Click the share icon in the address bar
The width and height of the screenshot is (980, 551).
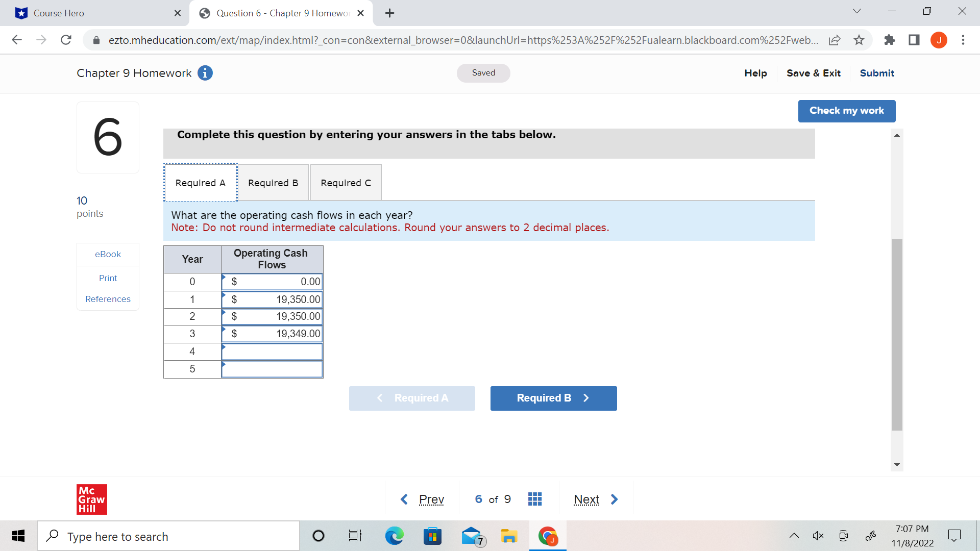(x=835, y=40)
